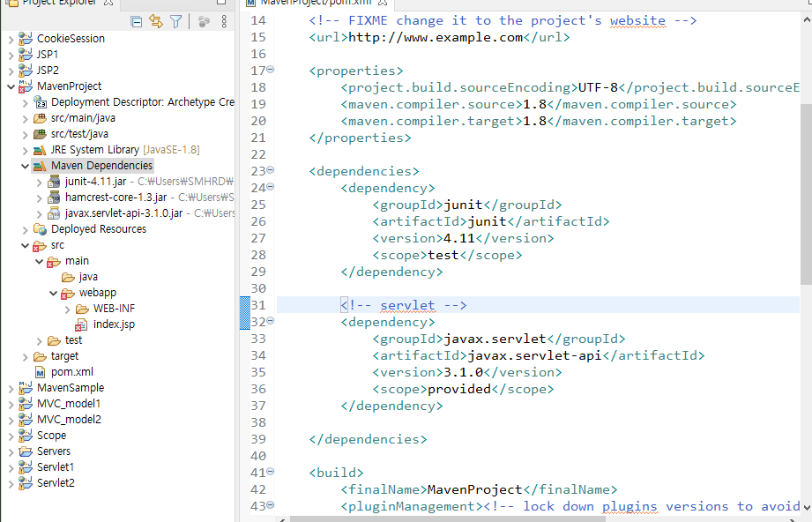Click version value '4.11'

[459, 238]
